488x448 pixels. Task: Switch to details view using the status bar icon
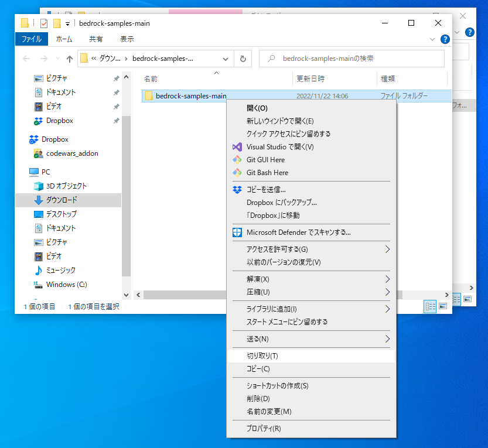429,306
